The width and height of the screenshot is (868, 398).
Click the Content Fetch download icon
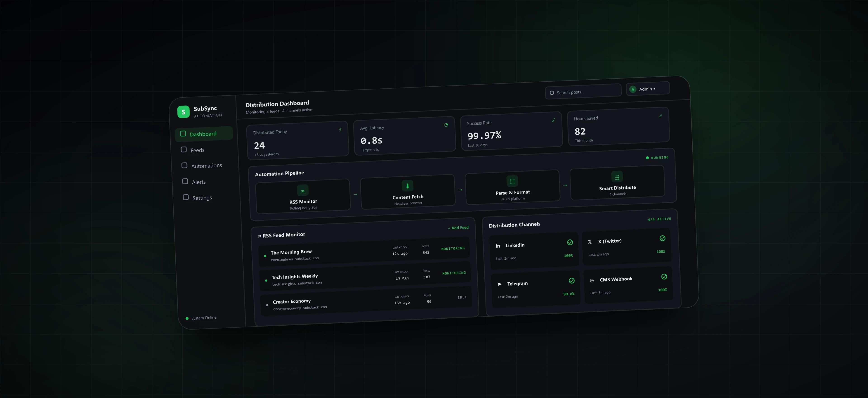pos(407,186)
